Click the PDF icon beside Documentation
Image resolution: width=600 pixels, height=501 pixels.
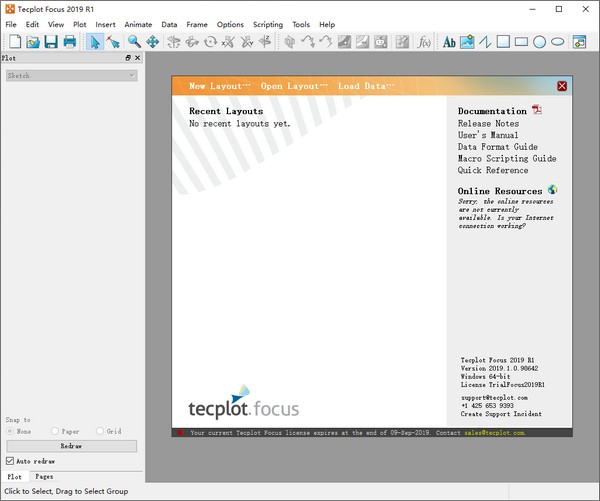(x=537, y=110)
